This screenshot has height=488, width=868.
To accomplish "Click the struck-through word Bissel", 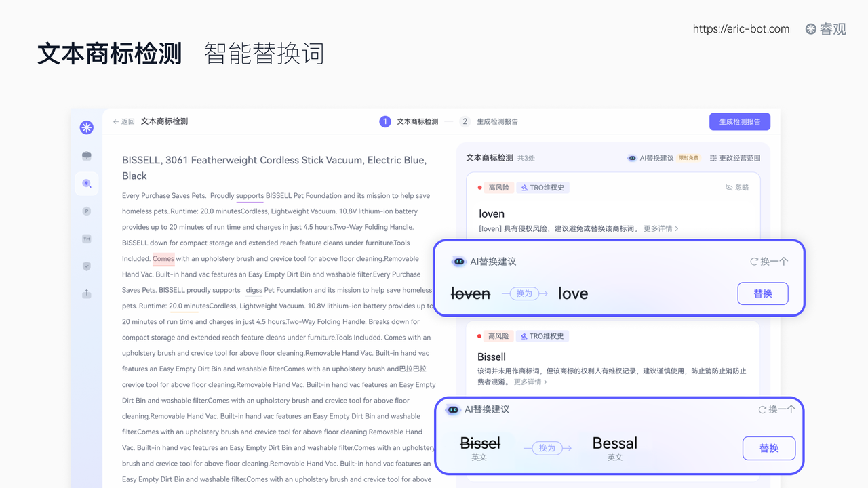I will click(480, 443).
